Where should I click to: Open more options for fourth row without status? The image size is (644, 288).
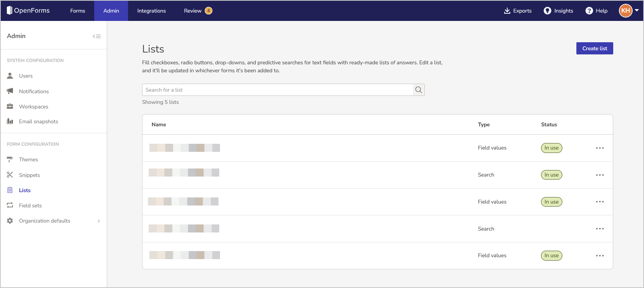coord(600,229)
